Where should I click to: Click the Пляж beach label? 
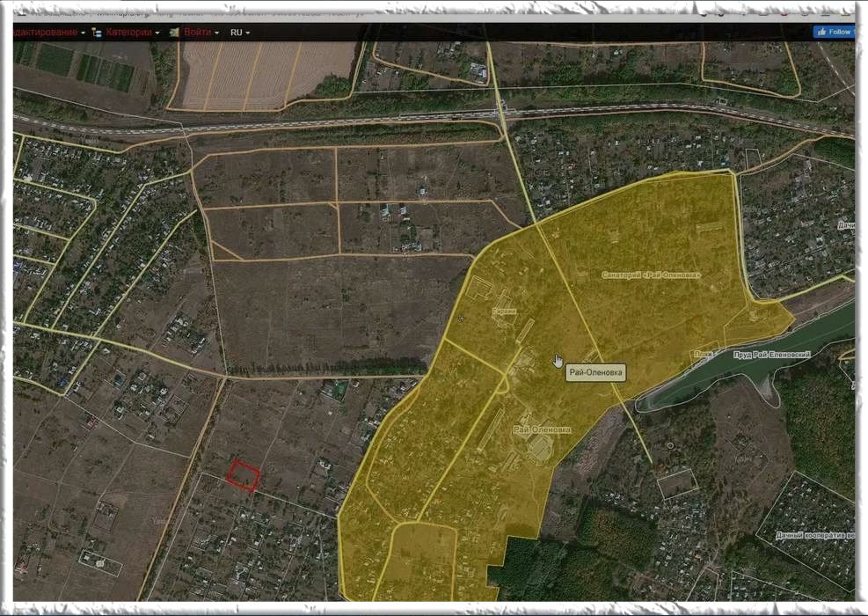pyautogui.click(x=702, y=355)
